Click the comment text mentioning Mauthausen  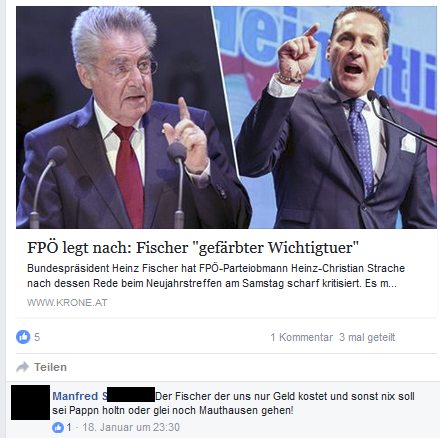[x=233, y=403]
